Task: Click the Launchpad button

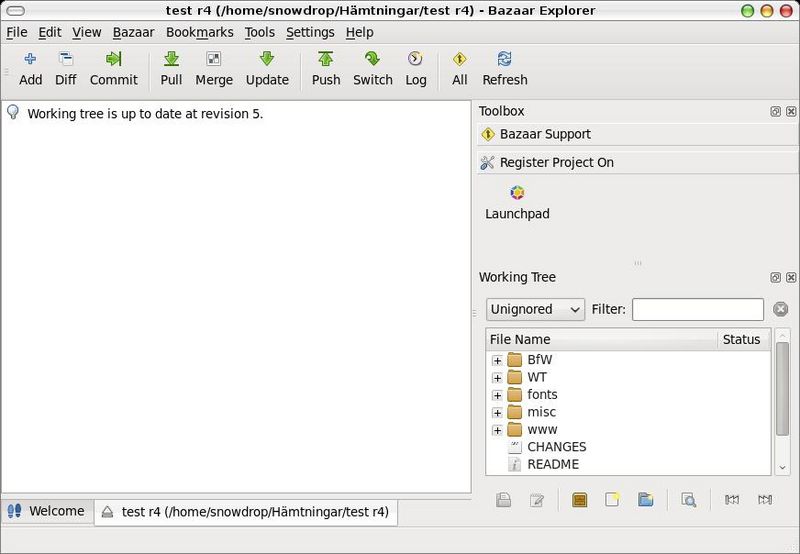Action: [517, 202]
